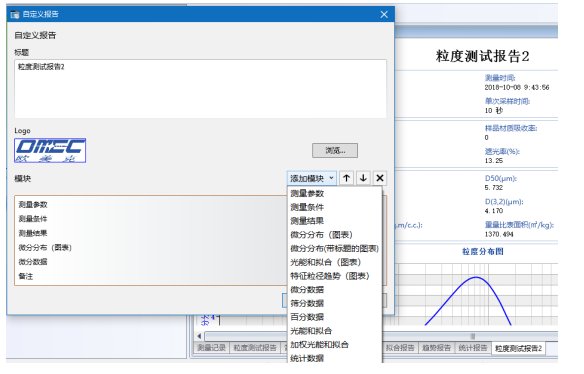Close the 自定义报告 dialog

point(384,15)
